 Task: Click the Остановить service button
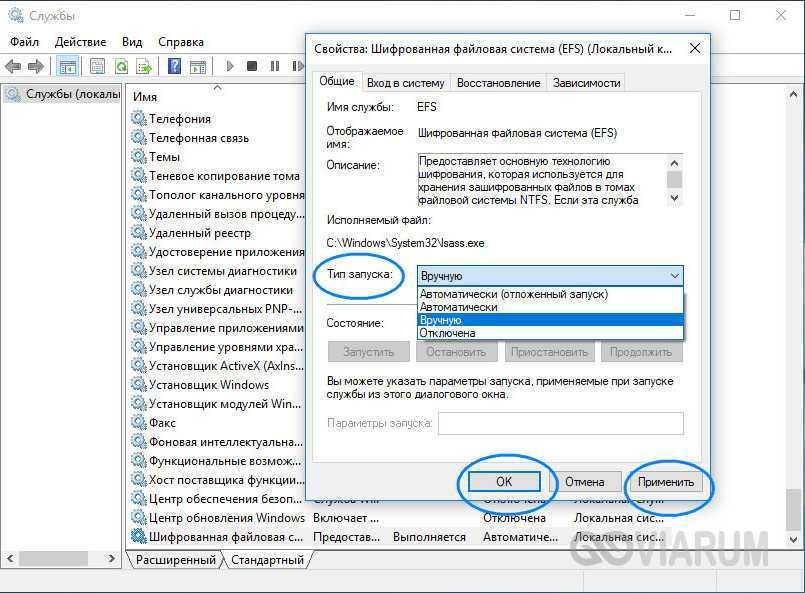(456, 352)
